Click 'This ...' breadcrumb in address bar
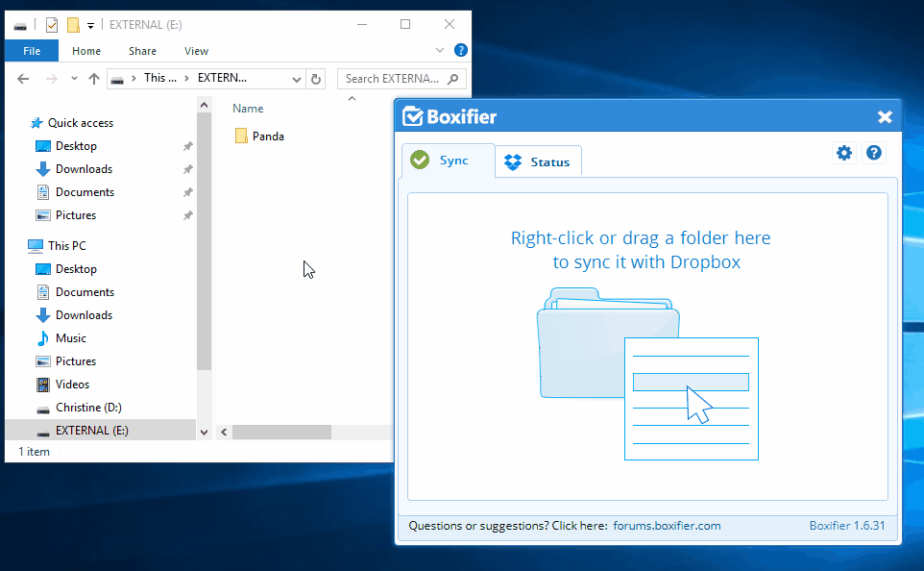 coord(160,78)
